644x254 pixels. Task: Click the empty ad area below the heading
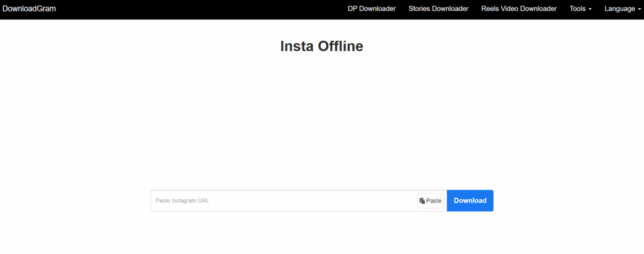(321, 119)
